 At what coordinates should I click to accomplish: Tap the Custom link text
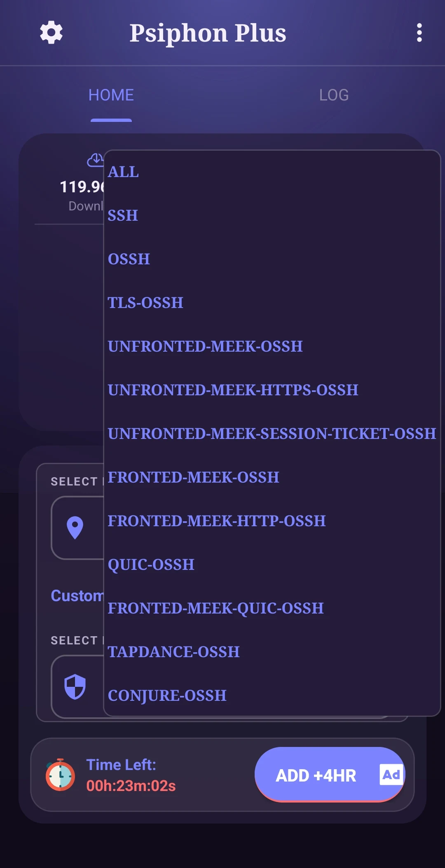(77, 596)
